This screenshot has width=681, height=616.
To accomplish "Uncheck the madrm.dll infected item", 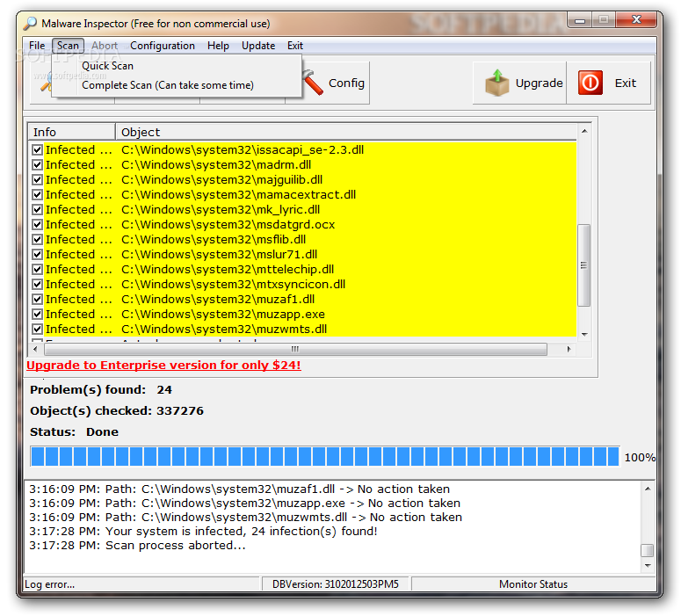I will pos(38,164).
